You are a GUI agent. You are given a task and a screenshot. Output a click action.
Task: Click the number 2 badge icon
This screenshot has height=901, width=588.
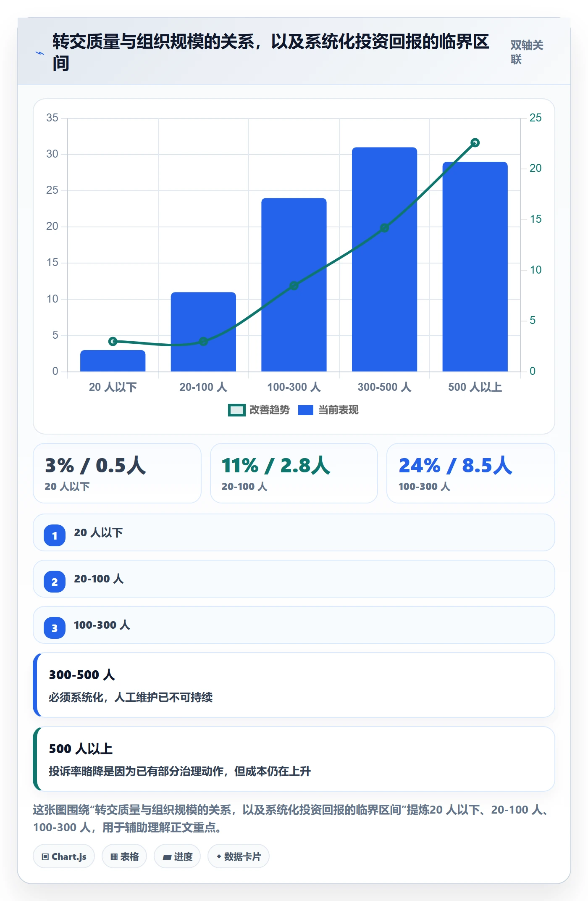click(x=55, y=582)
